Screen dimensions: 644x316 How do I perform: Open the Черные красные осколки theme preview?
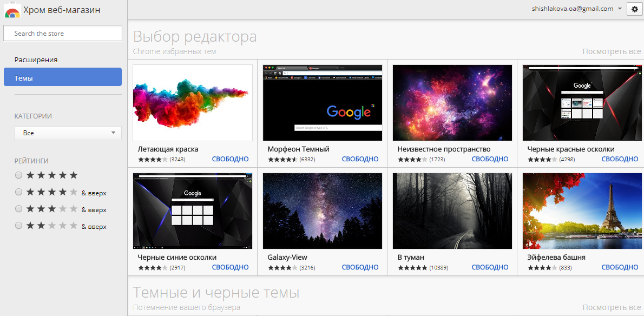pyautogui.click(x=582, y=103)
